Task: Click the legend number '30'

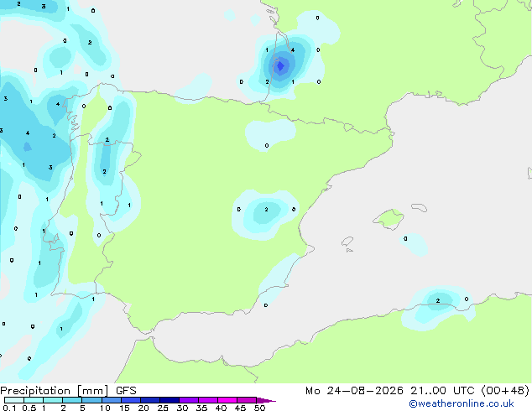Action: coord(182,408)
